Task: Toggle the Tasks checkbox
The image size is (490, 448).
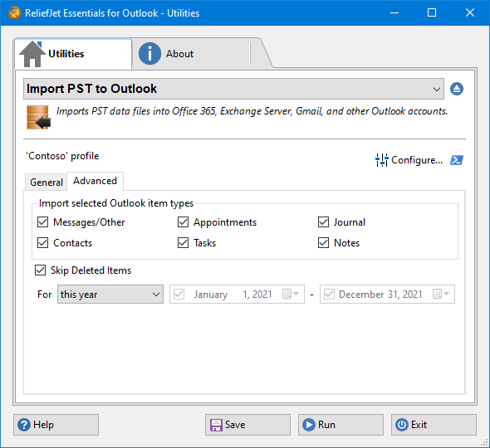Action: (x=183, y=243)
